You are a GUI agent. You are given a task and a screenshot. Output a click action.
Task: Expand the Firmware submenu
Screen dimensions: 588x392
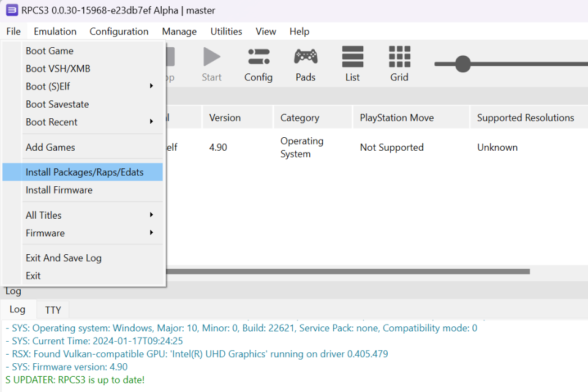pos(83,233)
